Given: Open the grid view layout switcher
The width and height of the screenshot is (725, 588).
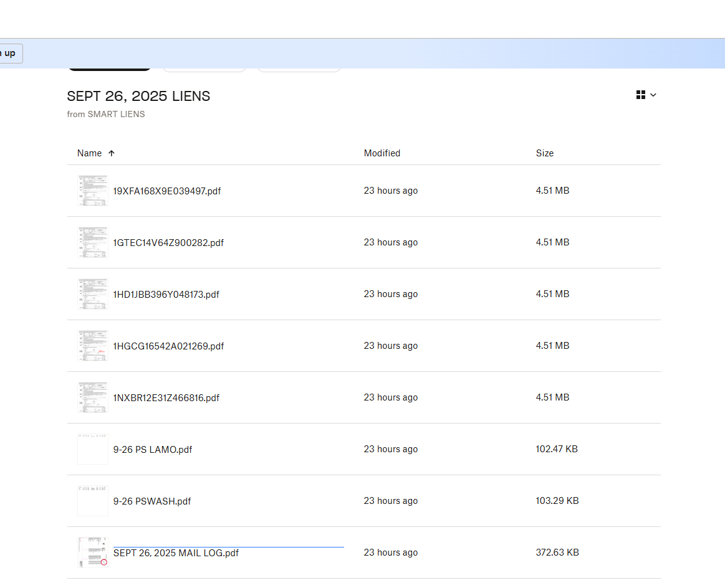Looking at the screenshot, I should click(640, 95).
